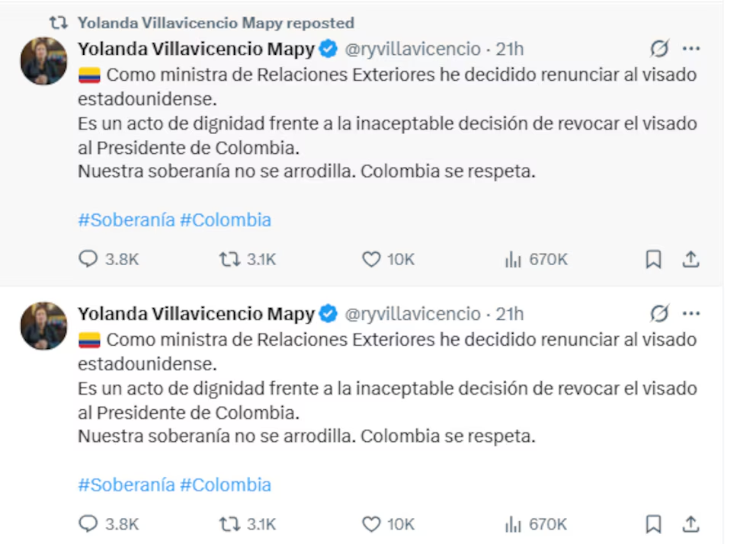The width and height of the screenshot is (756, 544).
Task: Repost the second tweet
Action: 229,524
